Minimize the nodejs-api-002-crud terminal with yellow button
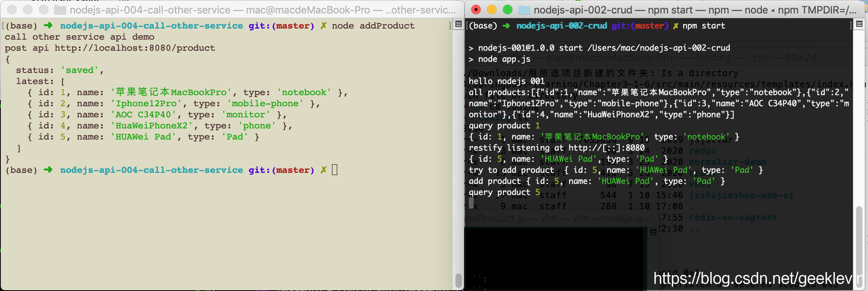The width and height of the screenshot is (868, 291). (x=492, y=10)
